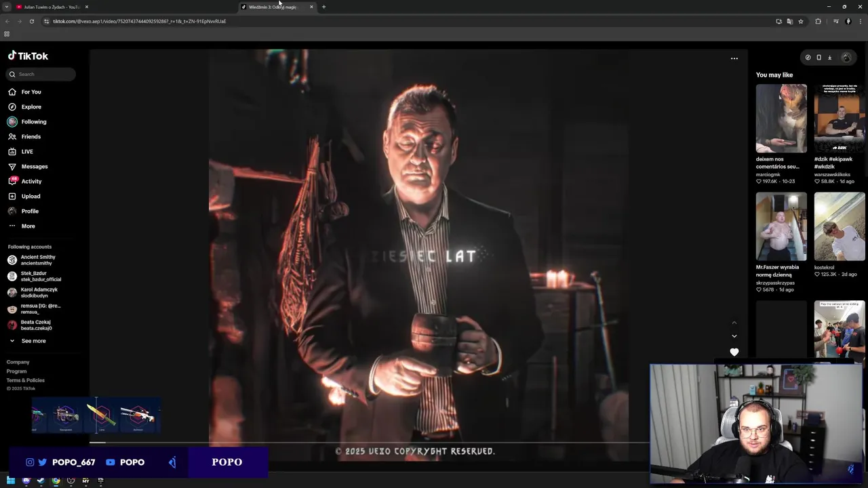
Task: Open the apps grid in bookmarks bar
Action: 7,34
